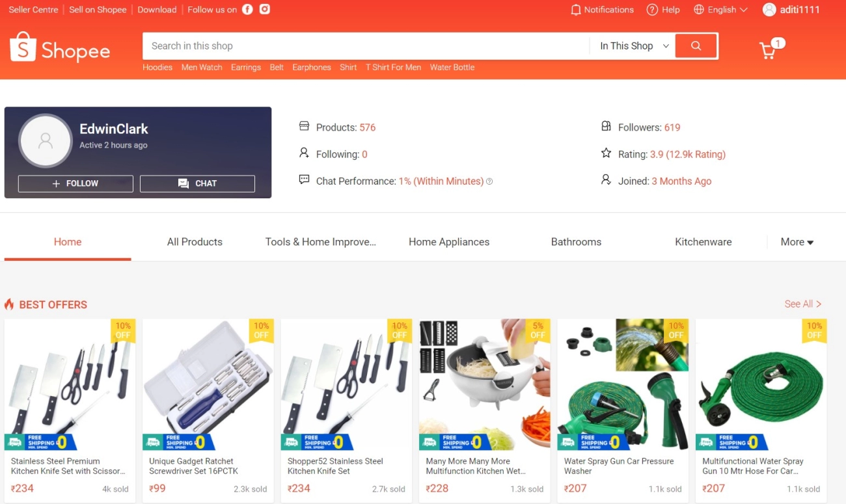Open the Kitchenware tab
Image resolution: width=846 pixels, height=504 pixels.
pos(703,242)
